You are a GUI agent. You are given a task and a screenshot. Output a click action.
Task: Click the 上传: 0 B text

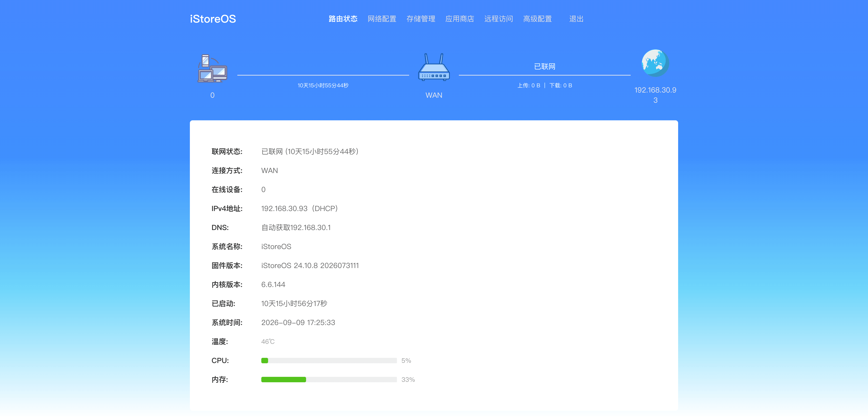tap(529, 86)
